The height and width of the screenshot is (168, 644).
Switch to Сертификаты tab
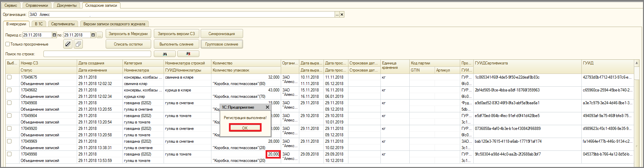63,24
